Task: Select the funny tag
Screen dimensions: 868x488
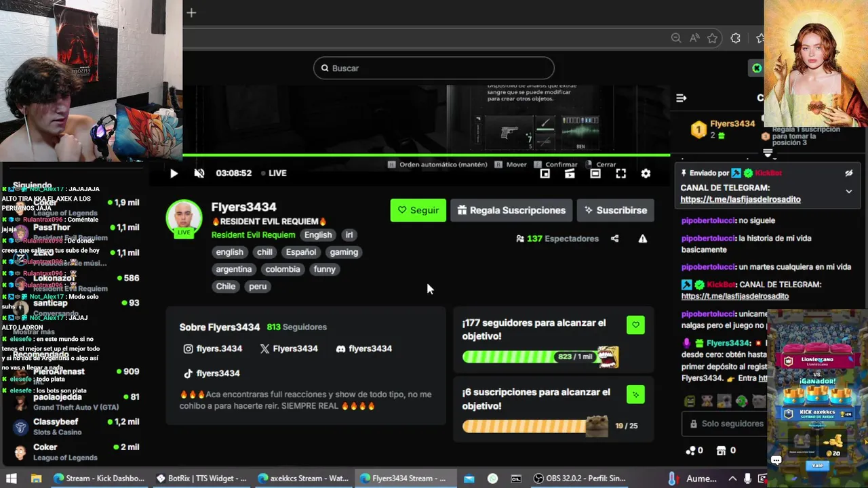Action: pyautogui.click(x=325, y=269)
